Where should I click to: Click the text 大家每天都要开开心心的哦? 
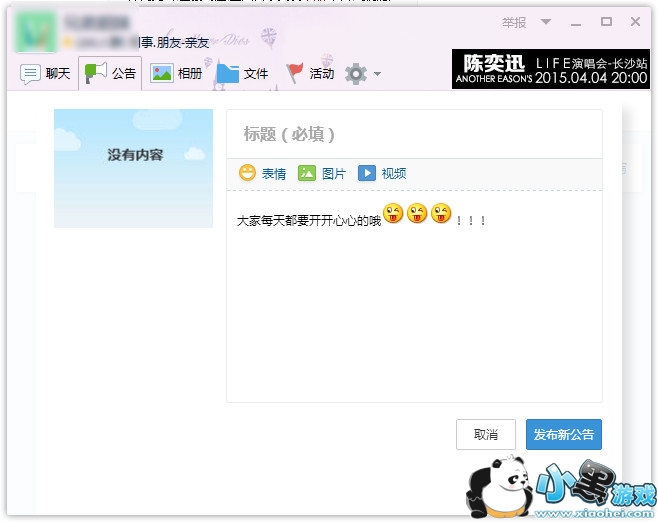(x=309, y=220)
